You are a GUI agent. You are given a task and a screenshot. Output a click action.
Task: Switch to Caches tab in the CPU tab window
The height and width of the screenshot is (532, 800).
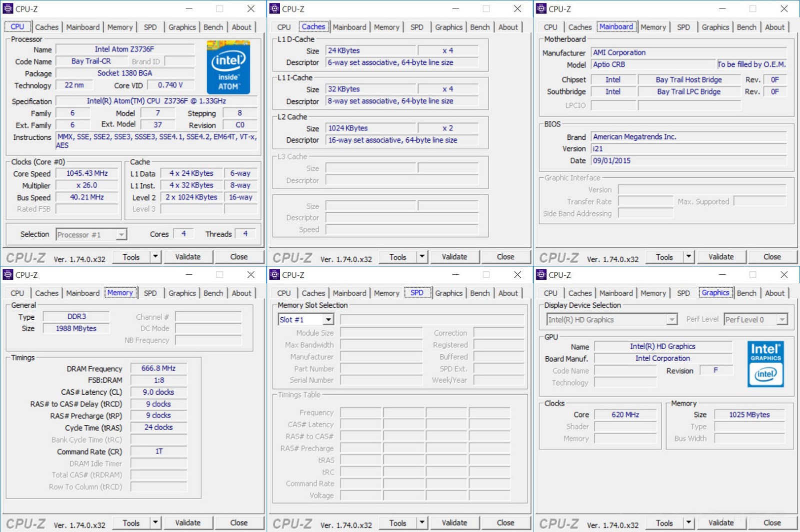[46, 27]
